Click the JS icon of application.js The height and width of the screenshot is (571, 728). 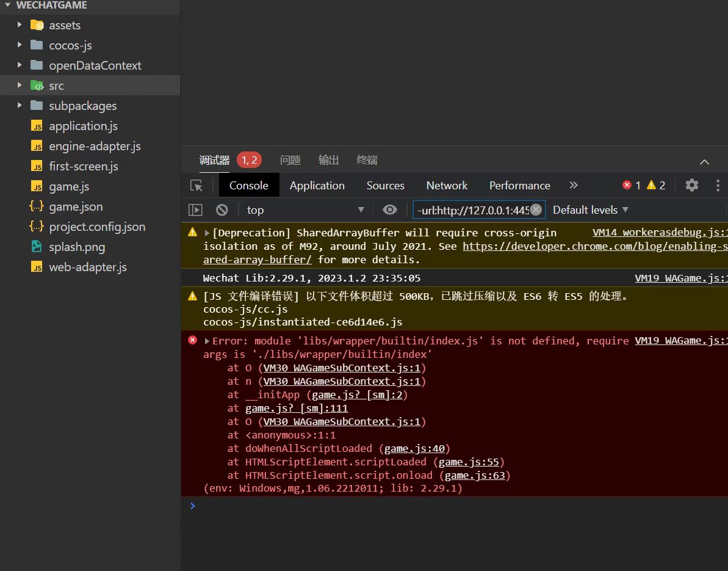coord(37,126)
